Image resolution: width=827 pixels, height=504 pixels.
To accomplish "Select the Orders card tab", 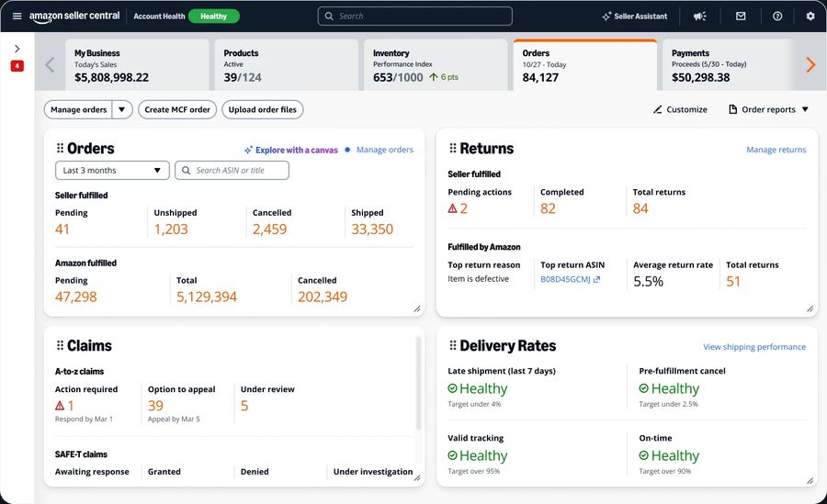I will 585,65.
